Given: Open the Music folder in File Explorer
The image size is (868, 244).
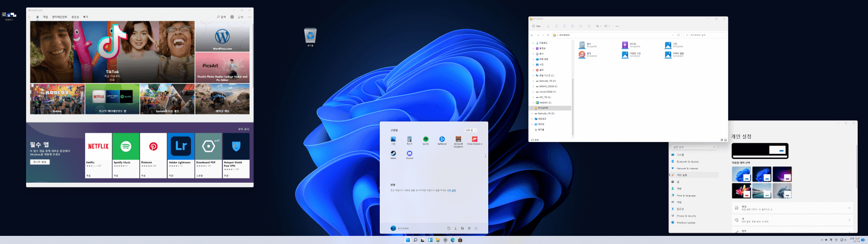Looking at the screenshot, I should (x=588, y=54).
